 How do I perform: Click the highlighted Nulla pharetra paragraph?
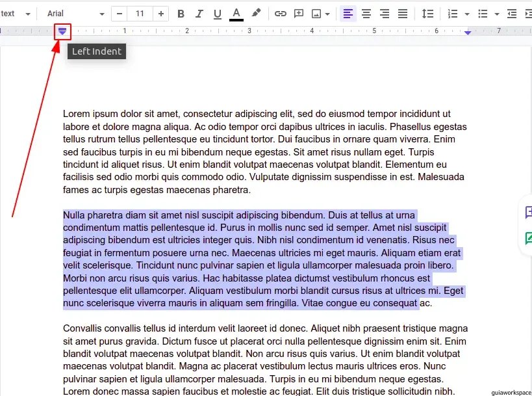tap(264, 259)
